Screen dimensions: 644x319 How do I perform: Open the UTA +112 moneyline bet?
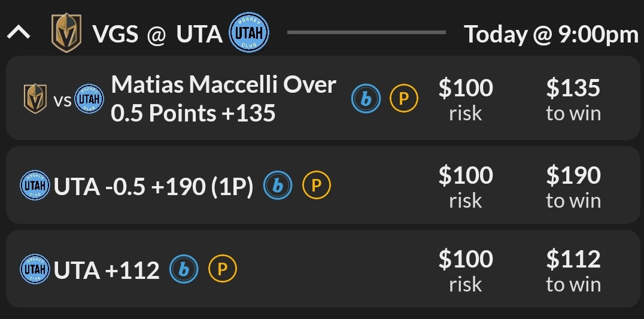(107, 271)
